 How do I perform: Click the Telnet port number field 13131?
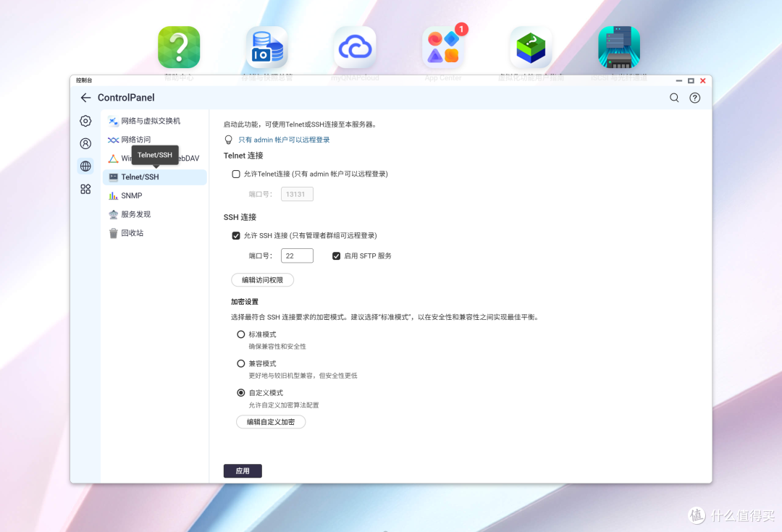pyautogui.click(x=298, y=194)
